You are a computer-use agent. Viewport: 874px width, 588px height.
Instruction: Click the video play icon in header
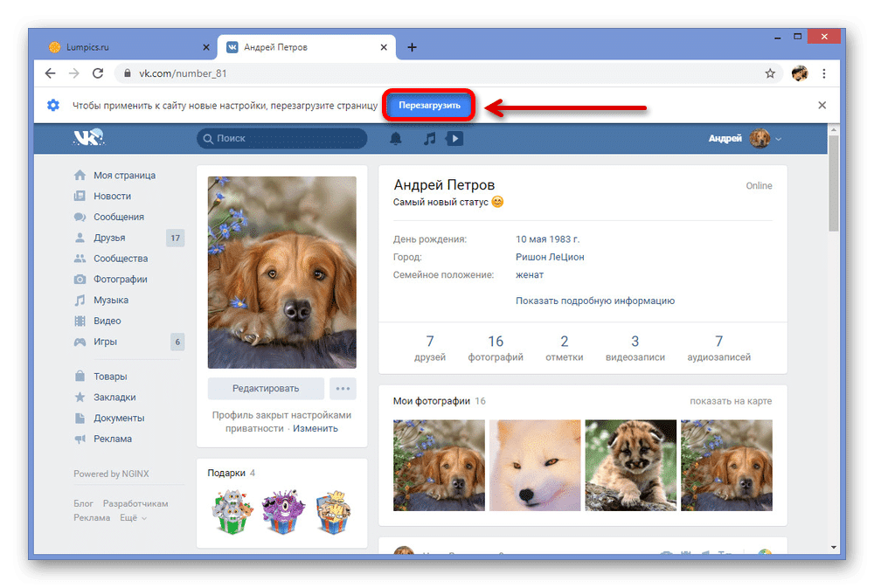click(x=454, y=139)
